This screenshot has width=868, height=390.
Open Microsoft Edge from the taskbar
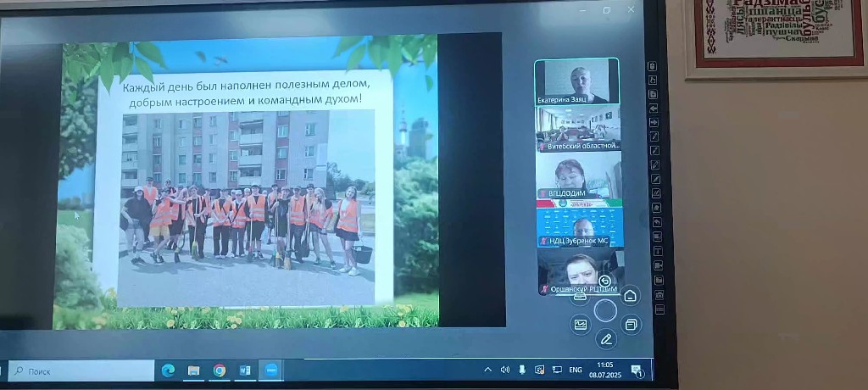(168, 370)
